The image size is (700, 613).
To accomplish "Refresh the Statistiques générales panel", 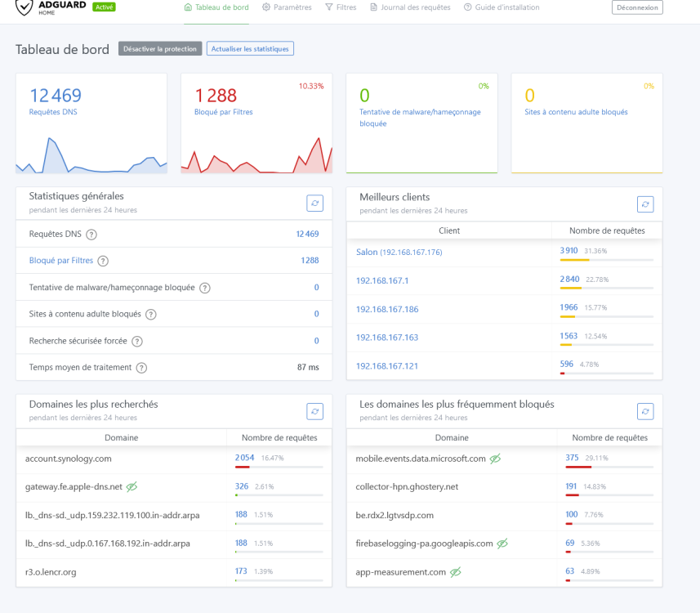I will point(314,204).
